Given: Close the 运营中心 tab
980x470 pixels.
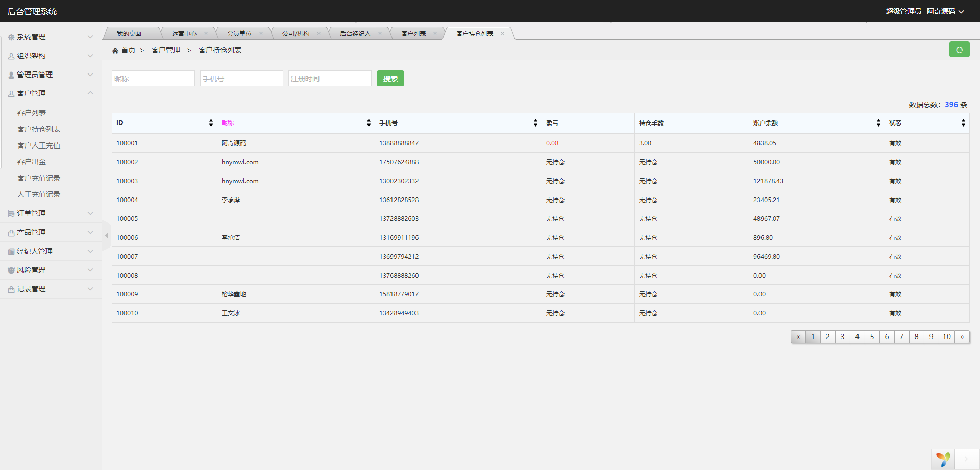Looking at the screenshot, I should pos(206,34).
